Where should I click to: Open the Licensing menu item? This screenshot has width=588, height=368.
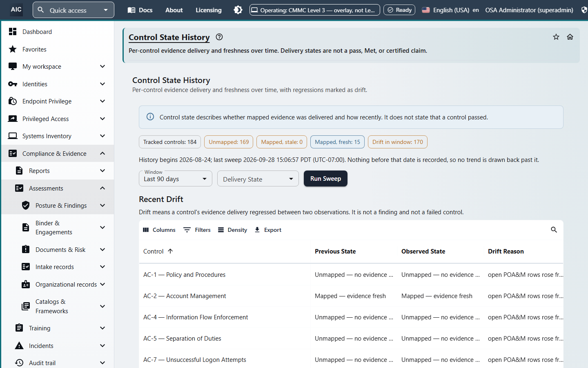pos(209,10)
